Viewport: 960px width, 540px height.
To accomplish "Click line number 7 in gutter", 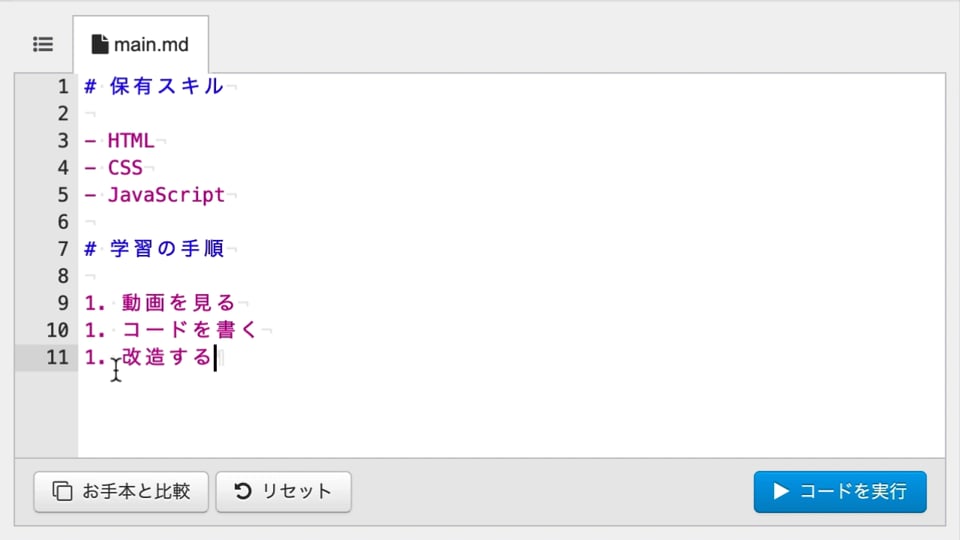I will (x=63, y=249).
